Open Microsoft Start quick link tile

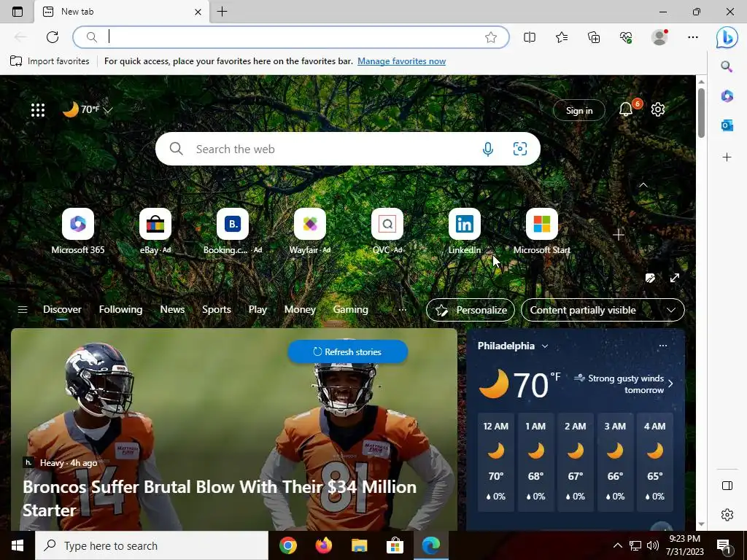click(542, 231)
